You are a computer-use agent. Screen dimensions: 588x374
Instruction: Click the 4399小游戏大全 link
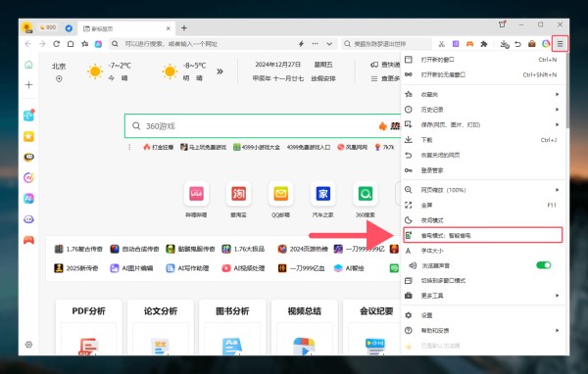(x=257, y=147)
